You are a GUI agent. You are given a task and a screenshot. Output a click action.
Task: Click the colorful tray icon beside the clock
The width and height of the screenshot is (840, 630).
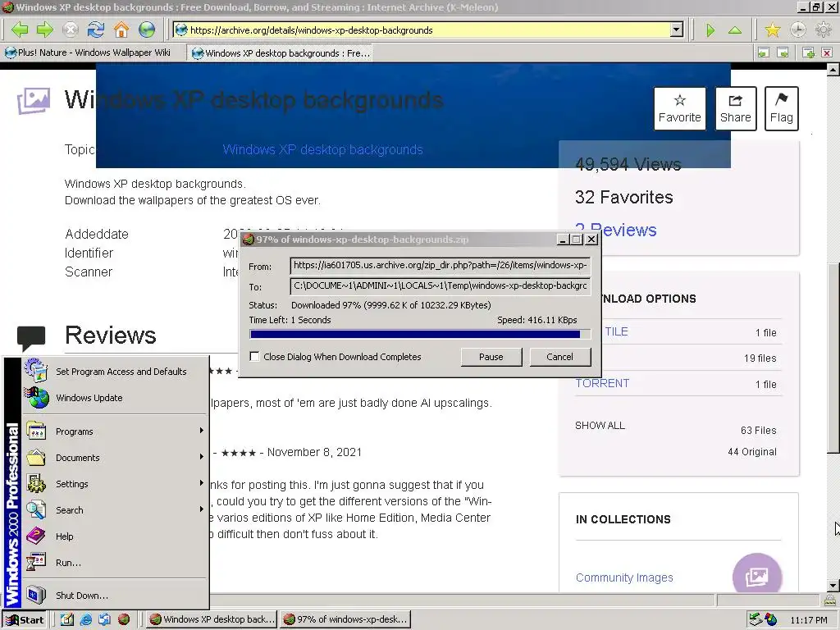pos(770,619)
